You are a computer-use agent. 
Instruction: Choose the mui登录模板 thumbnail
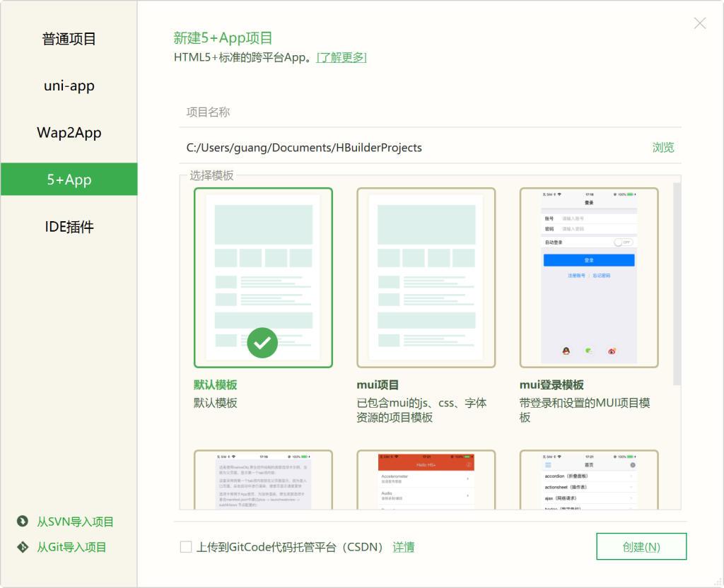click(x=589, y=278)
